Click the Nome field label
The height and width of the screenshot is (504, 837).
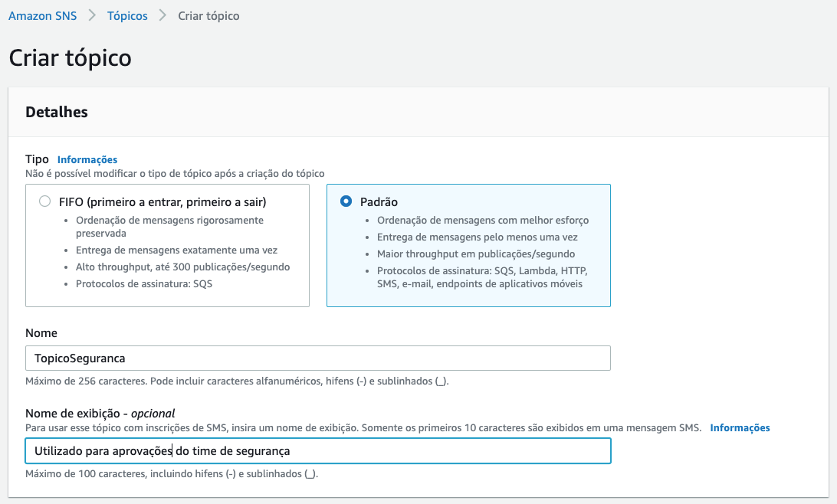[x=41, y=332]
